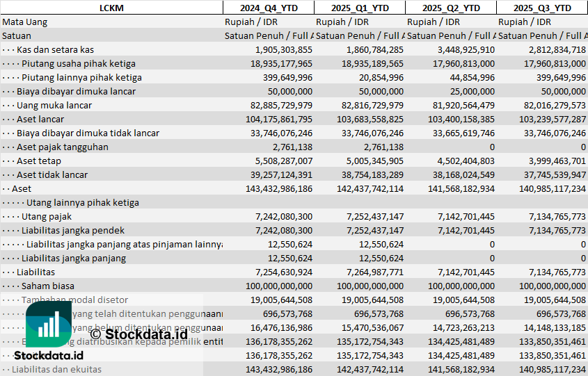This screenshot has height=376, width=588.
Task: Select the Mata Uang row label
Action: click(x=25, y=22)
